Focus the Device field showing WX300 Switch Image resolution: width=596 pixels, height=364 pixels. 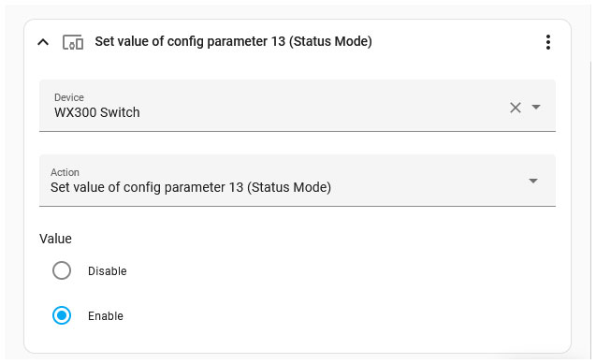point(298,106)
